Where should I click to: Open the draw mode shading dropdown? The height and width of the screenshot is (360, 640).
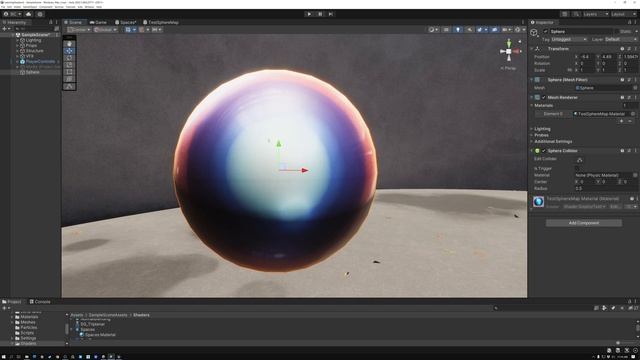click(x=433, y=29)
